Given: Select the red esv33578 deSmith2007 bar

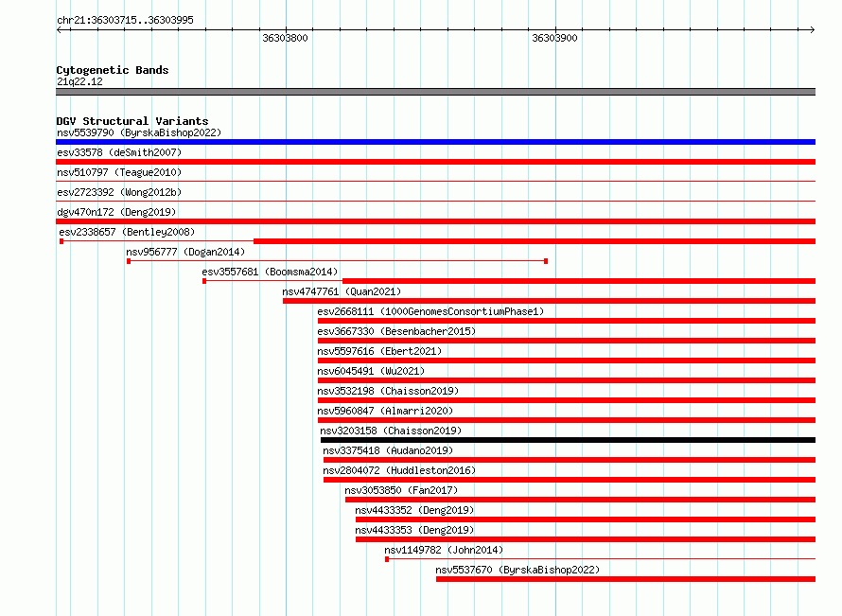Looking at the screenshot, I should point(435,162).
